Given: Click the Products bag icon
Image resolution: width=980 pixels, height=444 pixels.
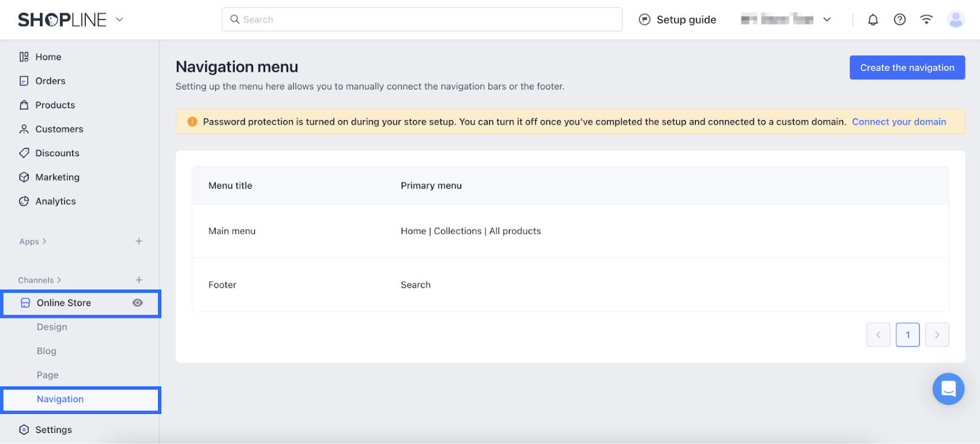Looking at the screenshot, I should coord(24,105).
